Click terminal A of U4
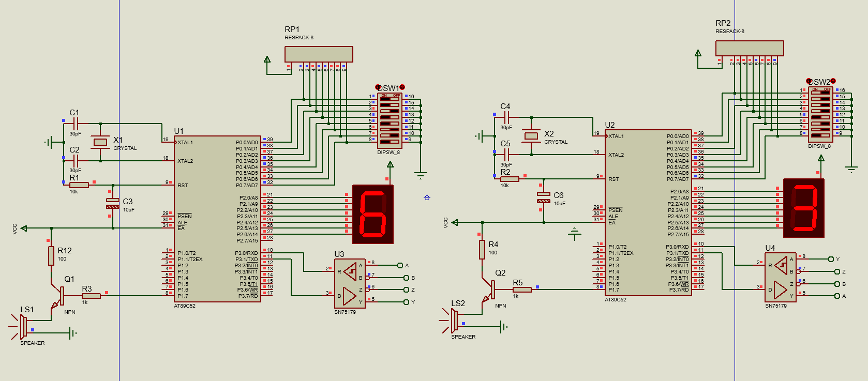 pyautogui.click(x=837, y=296)
